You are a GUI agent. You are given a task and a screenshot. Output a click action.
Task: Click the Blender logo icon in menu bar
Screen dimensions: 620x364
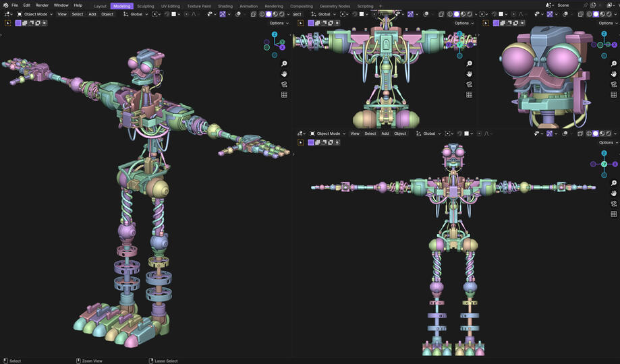5,5
